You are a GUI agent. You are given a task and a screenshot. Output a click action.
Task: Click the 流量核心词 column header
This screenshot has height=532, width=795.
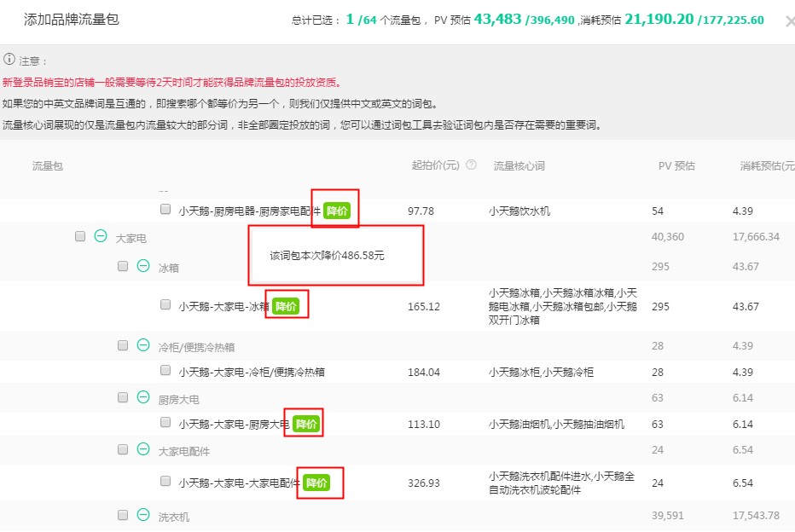[519, 165]
